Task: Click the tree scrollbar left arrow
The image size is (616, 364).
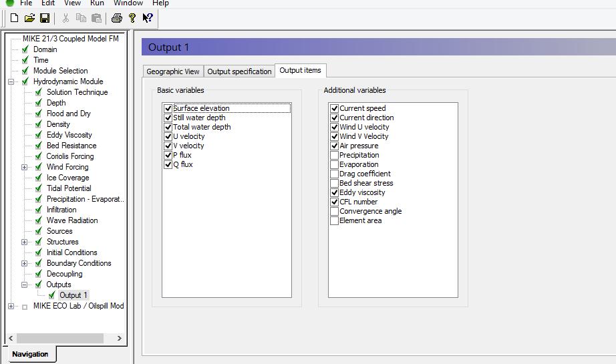Action: (11, 338)
